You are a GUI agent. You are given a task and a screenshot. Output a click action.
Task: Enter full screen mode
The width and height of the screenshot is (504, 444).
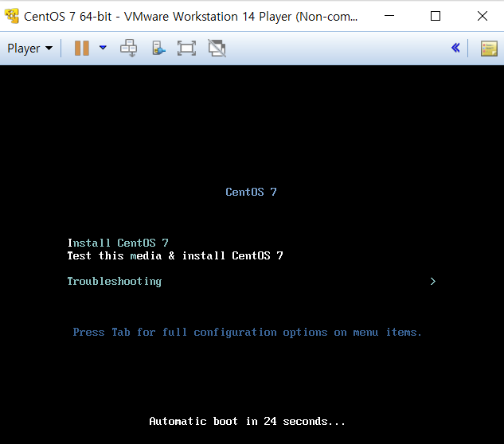[186, 49]
